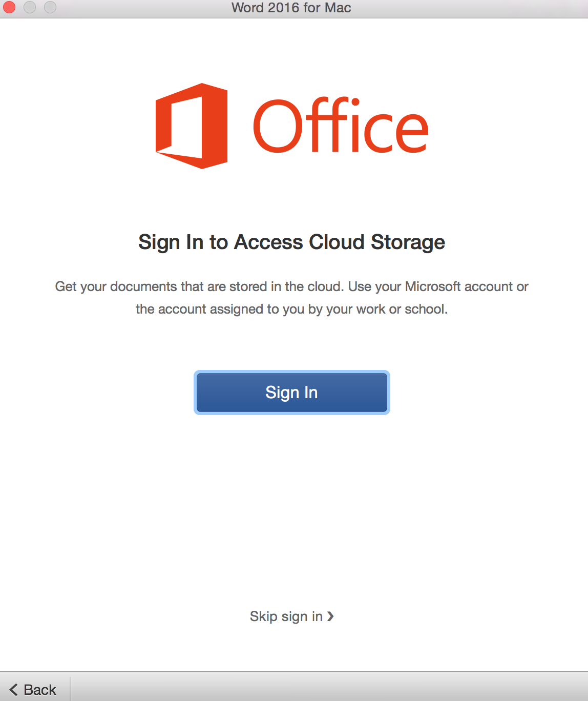Click blank area between Sign In and Skip

pyautogui.click(x=292, y=512)
